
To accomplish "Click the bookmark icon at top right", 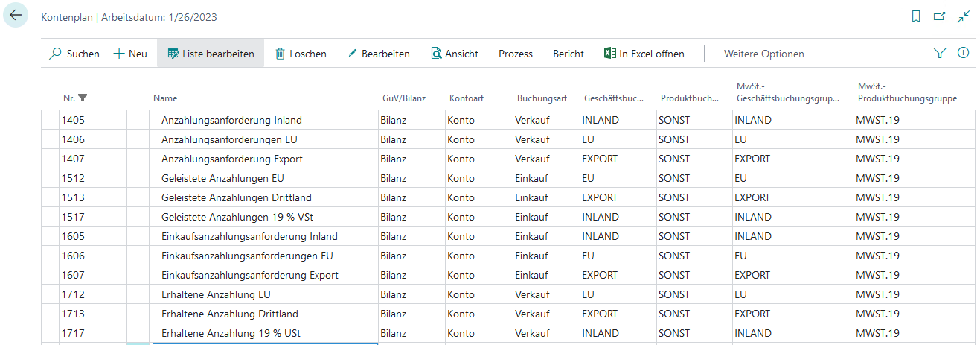I will click(x=916, y=16).
